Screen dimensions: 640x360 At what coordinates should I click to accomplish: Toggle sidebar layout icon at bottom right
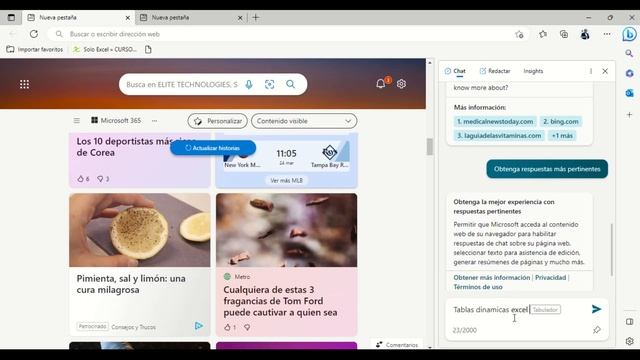click(629, 322)
